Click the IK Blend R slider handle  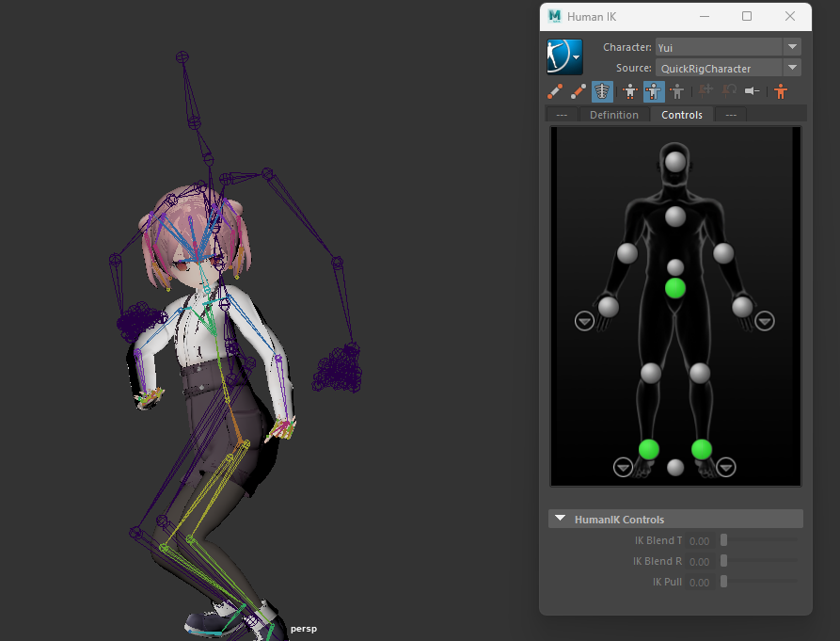coord(723,561)
